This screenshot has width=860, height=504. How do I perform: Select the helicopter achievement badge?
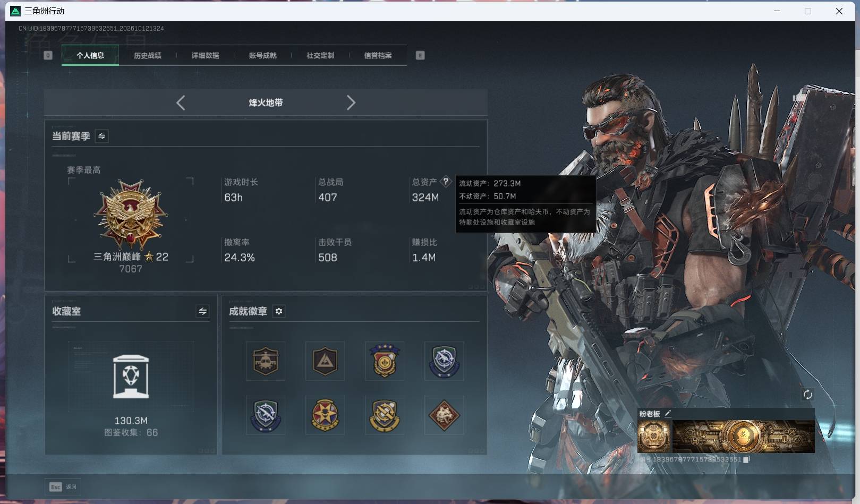[266, 361]
